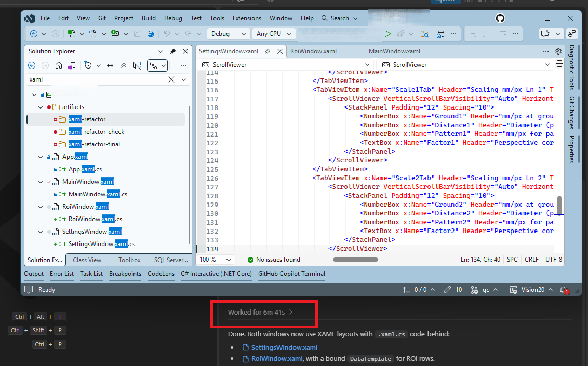This screenshot has height=366, width=588.
Task: Open the GitHub account icon in title bar
Action: (500, 18)
